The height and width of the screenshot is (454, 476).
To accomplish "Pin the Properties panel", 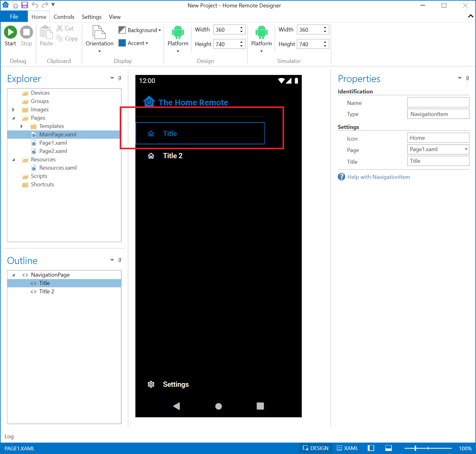I will (x=467, y=78).
